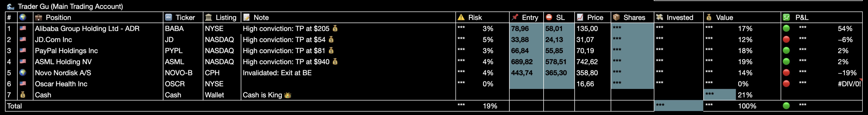Click the package icon beside Shares header

(x=616, y=17)
